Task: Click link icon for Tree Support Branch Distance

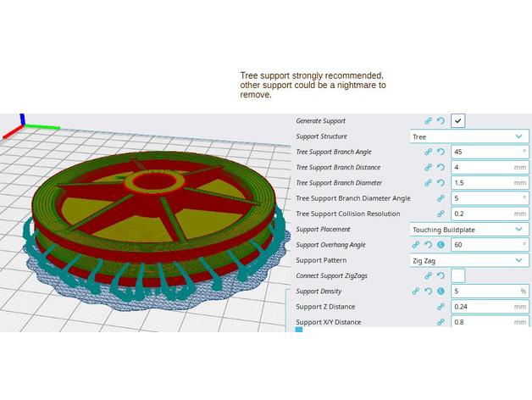Action: coord(429,167)
